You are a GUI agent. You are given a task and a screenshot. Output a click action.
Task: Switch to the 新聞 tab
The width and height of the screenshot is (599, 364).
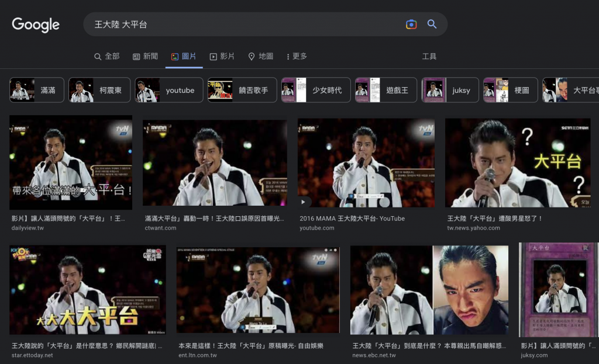coord(145,56)
